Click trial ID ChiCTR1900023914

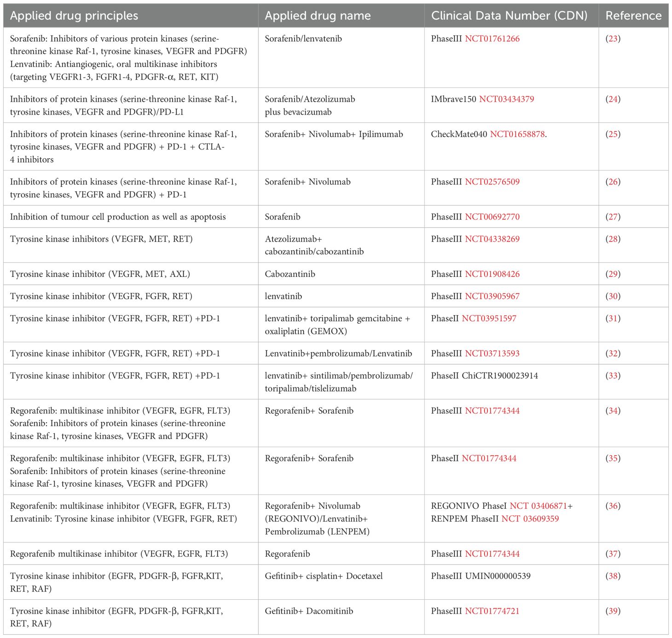[x=500, y=375]
